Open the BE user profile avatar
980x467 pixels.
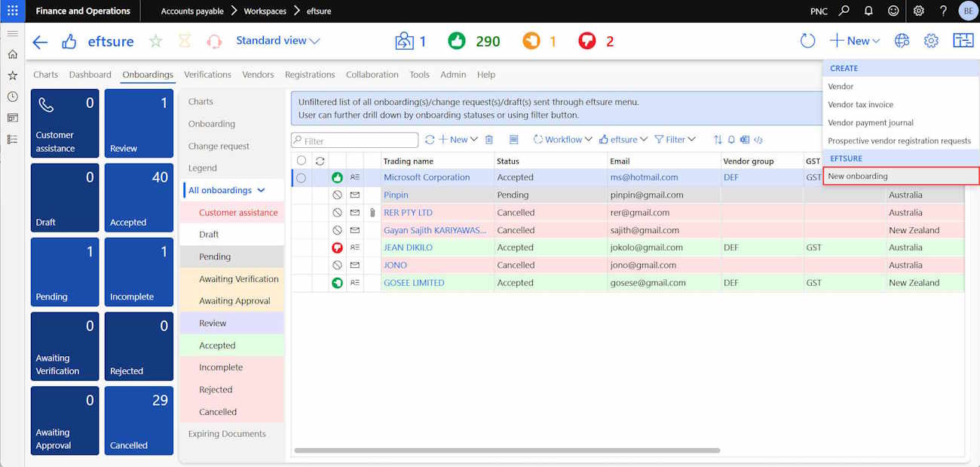(968, 11)
